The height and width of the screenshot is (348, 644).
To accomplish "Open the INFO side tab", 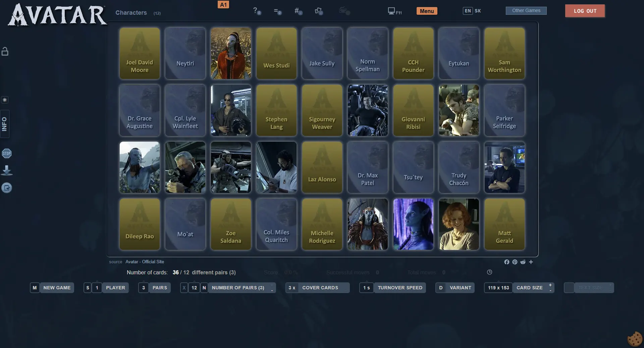I will 5,124.
